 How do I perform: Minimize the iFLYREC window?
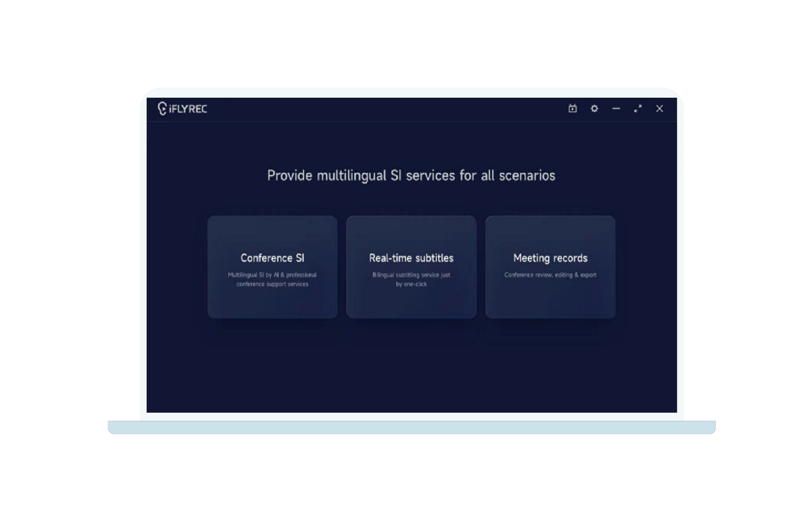point(616,109)
